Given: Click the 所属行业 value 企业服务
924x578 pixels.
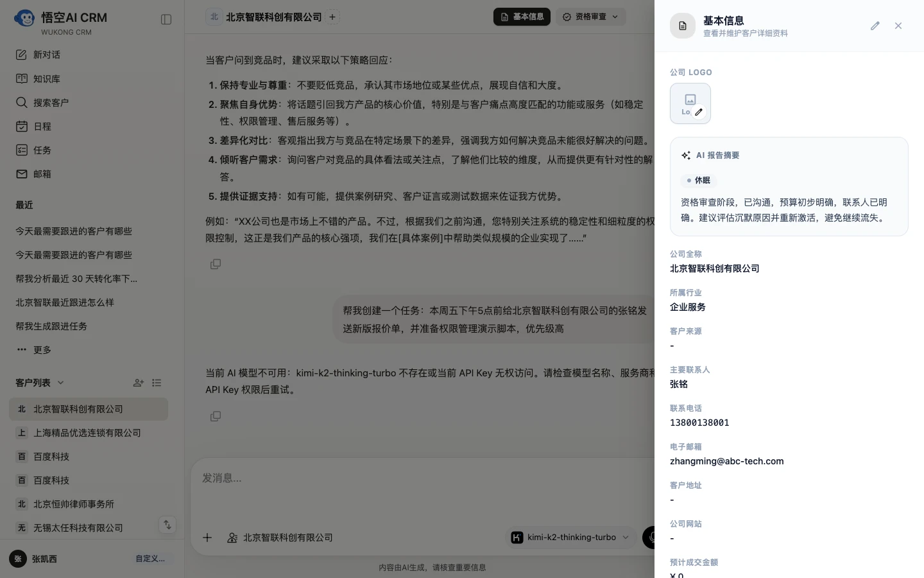Looking at the screenshot, I should click(688, 307).
